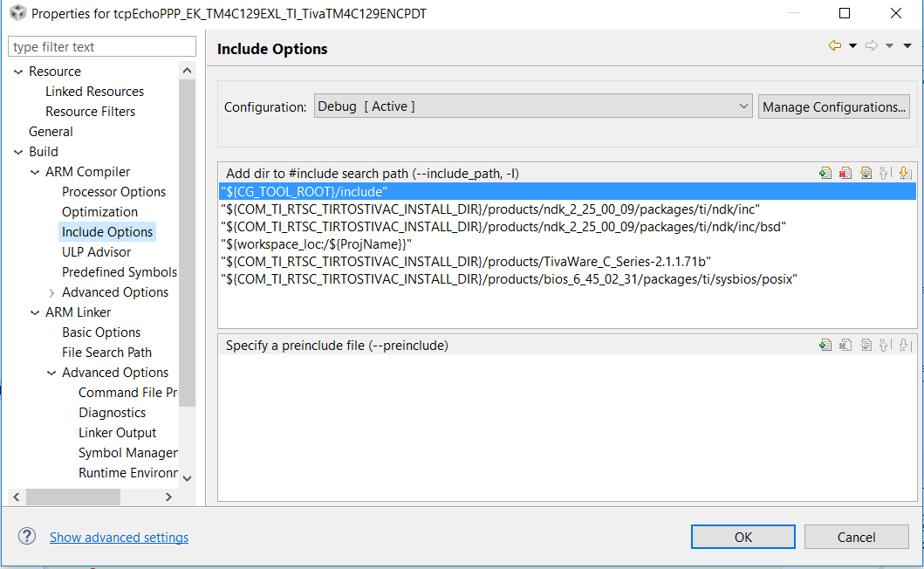Viewport: 924px width, 569px height.
Task: Select Predefined Symbols in the tree
Action: point(120,272)
